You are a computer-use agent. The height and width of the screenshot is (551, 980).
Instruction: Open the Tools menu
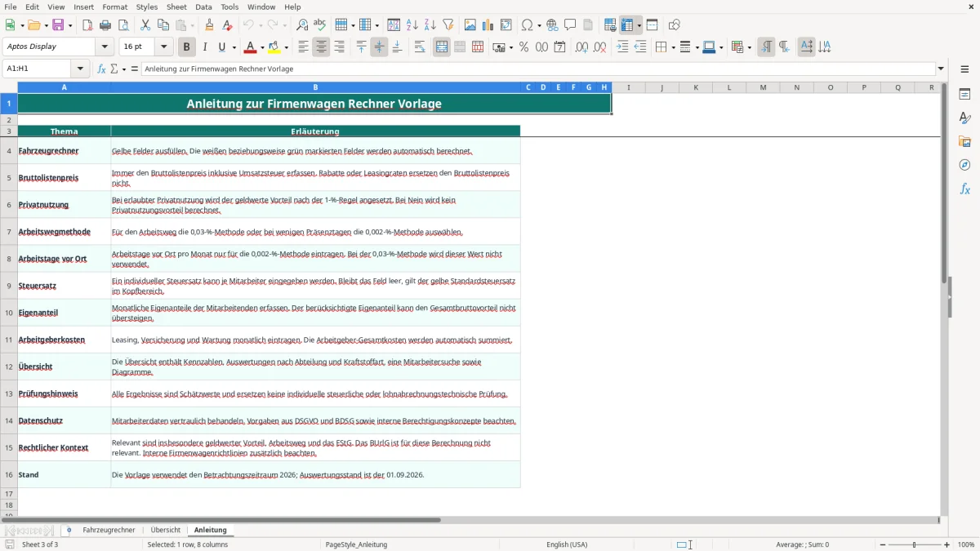pos(229,7)
